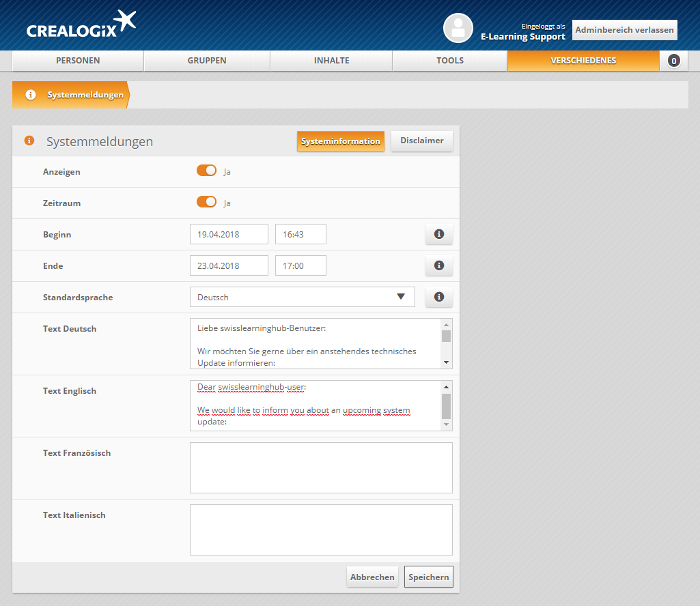The width and height of the screenshot is (700, 606).
Task: Click the notification counter badge showing 0
Action: [x=674, y=61]
